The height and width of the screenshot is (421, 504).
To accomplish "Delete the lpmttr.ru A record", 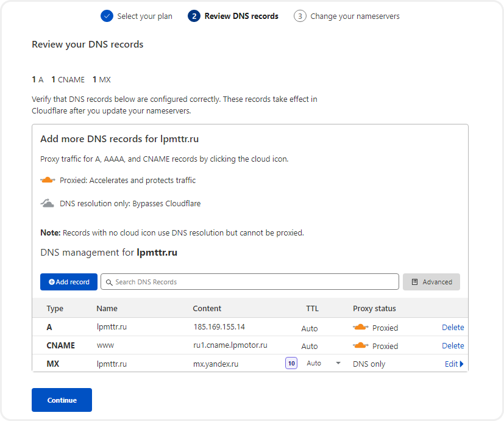I will 453,327.
